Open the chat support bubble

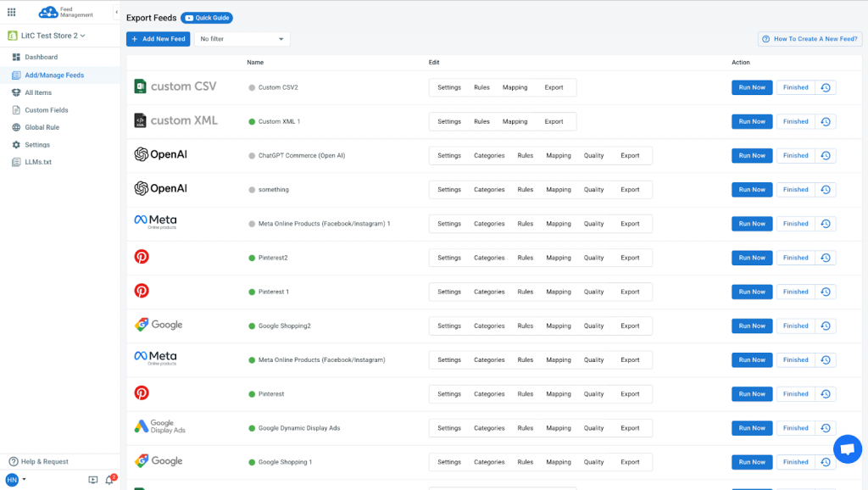847,449
